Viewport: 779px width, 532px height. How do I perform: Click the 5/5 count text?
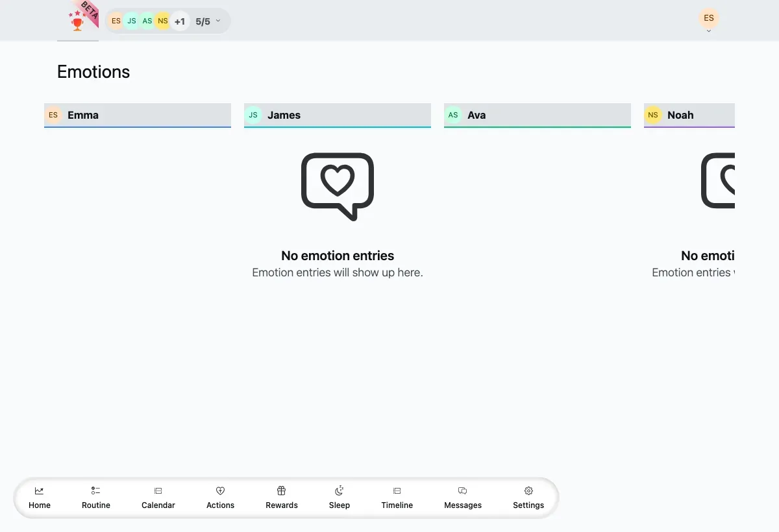[203, 21]
